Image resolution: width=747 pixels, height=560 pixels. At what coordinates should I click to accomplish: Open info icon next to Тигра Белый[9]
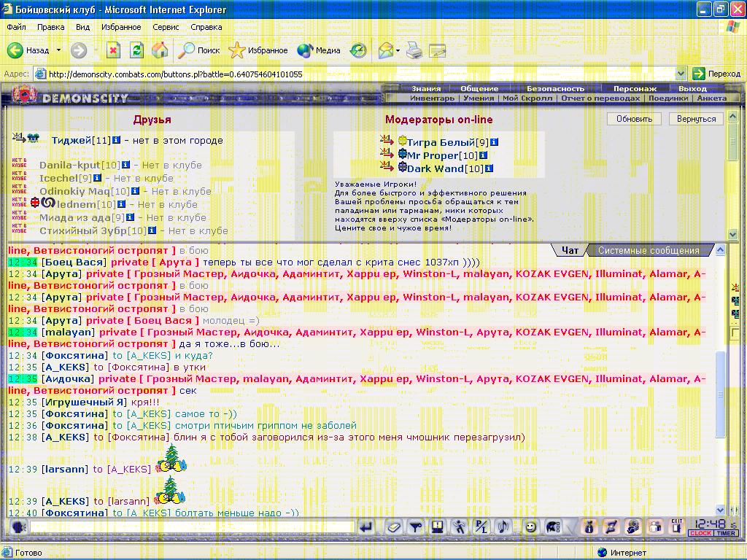click(494, 142)
